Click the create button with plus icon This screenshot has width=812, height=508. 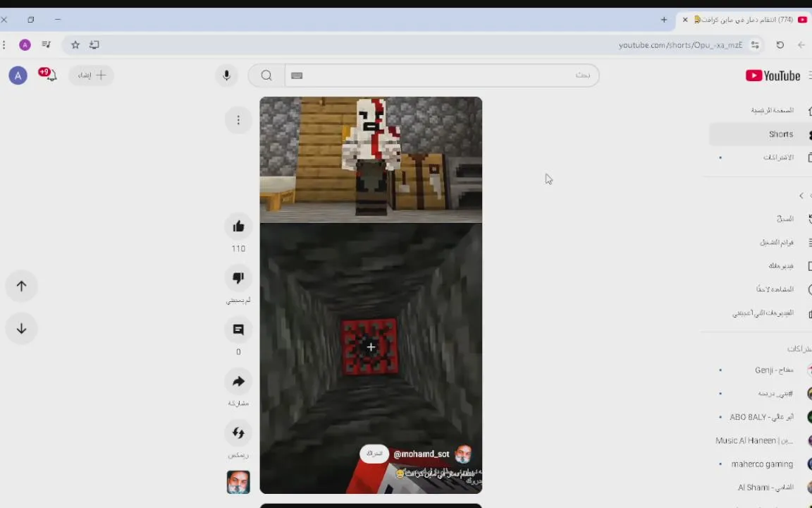tap(92, 75)
